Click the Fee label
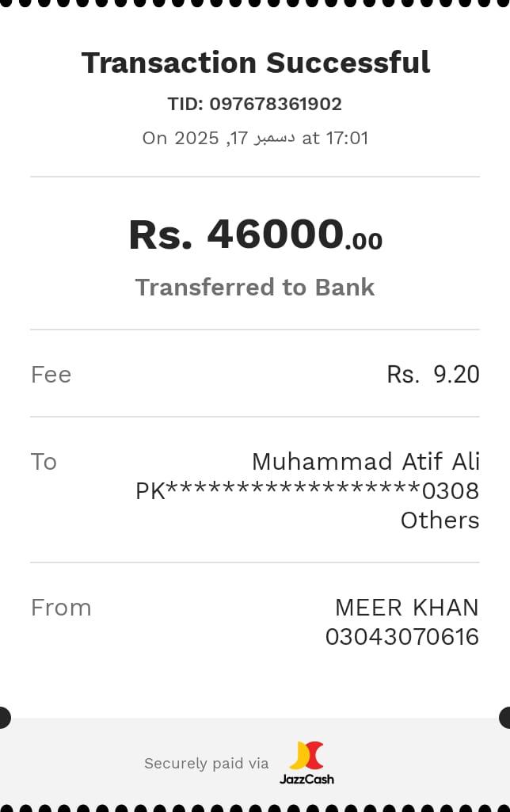510x812 pixels. [x=51, y=375]
